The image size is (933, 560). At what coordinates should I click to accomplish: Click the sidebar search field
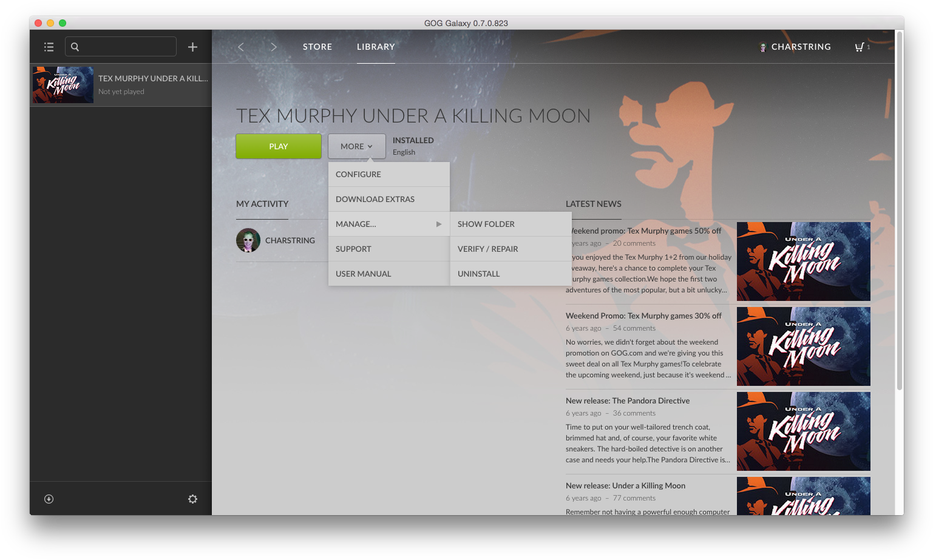tap(121, 47)
